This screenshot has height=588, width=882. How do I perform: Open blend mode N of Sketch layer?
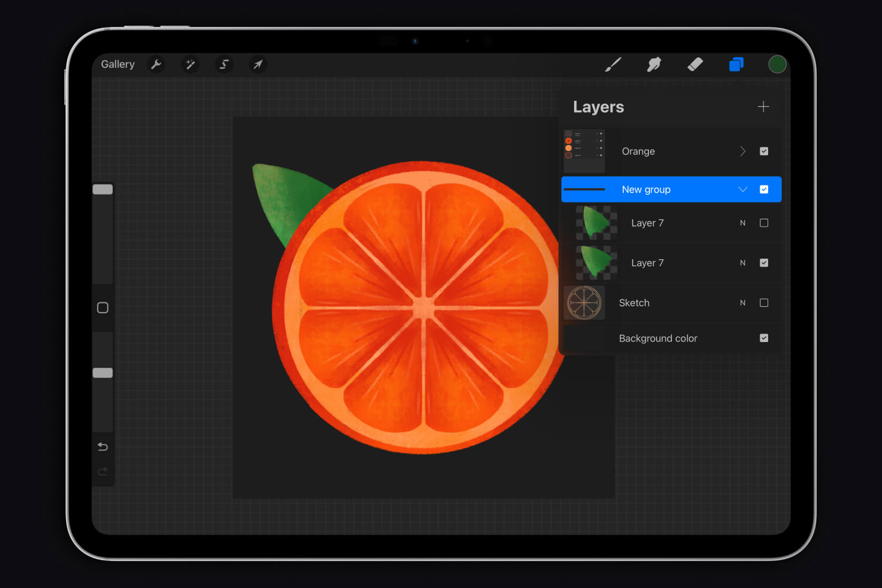[x=742, y=303]
